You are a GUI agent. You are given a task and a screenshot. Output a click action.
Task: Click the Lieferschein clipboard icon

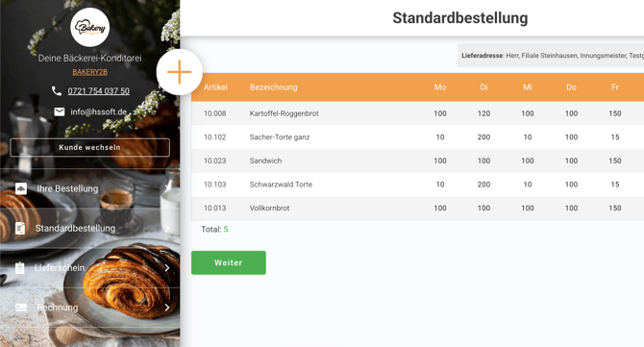[x=20, y=268]
